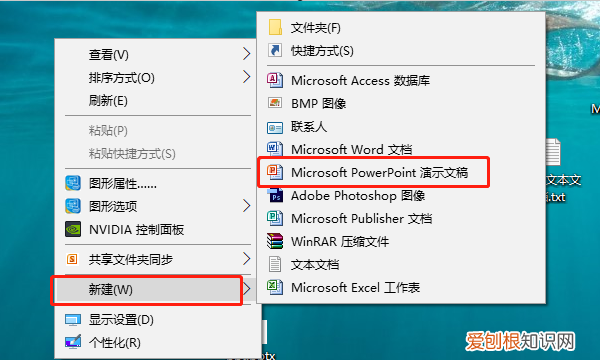Click the yellow folder icon in the New submenu
This screenshot has width=600, height=360.
[275, 28]
